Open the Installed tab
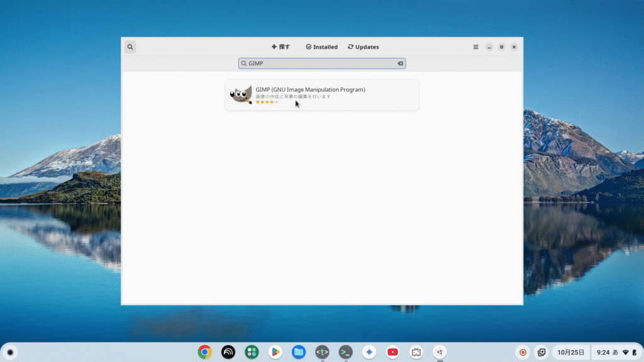 [x=321, y=47]
